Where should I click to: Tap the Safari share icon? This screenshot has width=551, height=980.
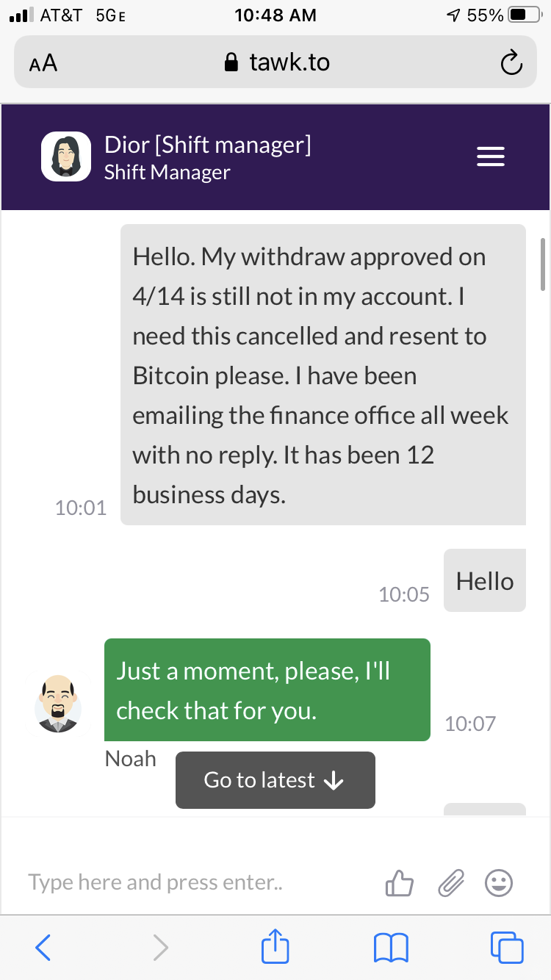[275, 946]
